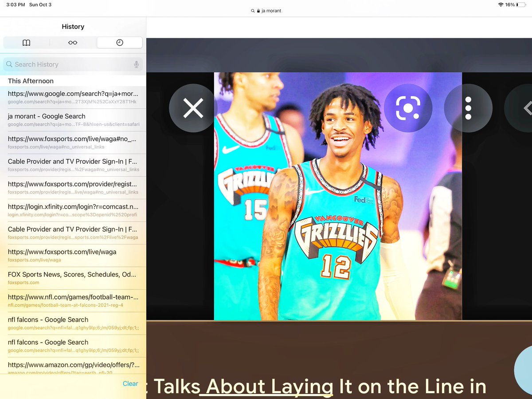This screenshot has width=532, height=399.
Task: Tap the 'This Afternoon' section header
Action: click(31, 81)
